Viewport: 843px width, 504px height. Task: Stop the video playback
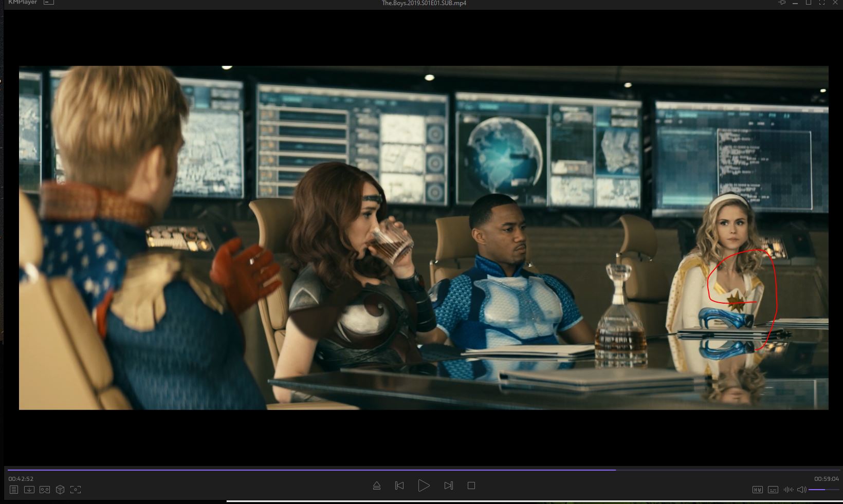(471, 486)
